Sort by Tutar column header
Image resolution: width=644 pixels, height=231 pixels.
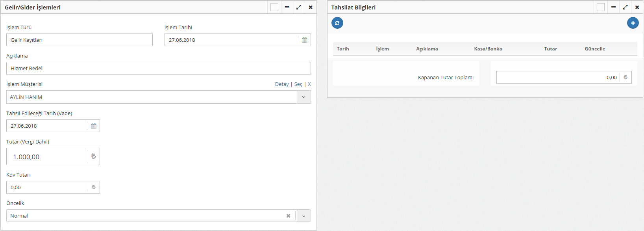[x=550, y=49]
